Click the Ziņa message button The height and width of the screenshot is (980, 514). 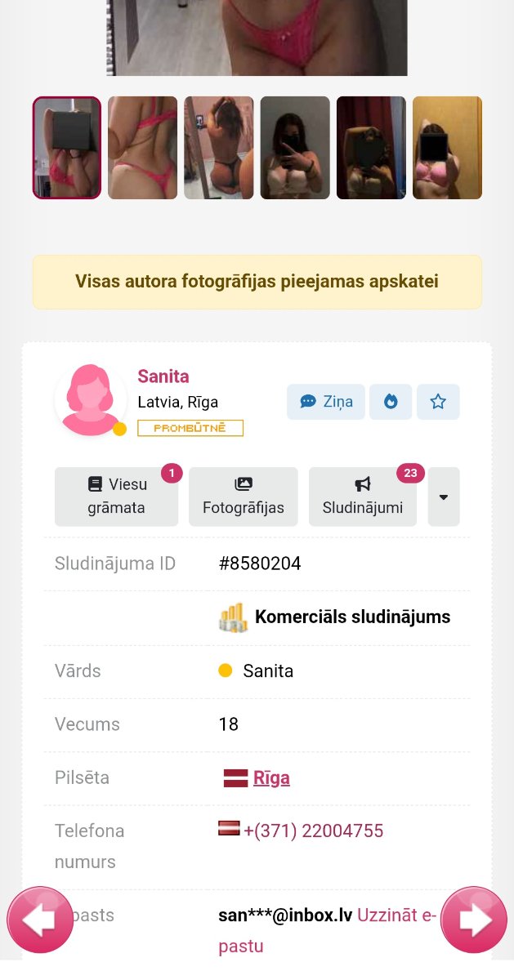(x=326, y=402)
